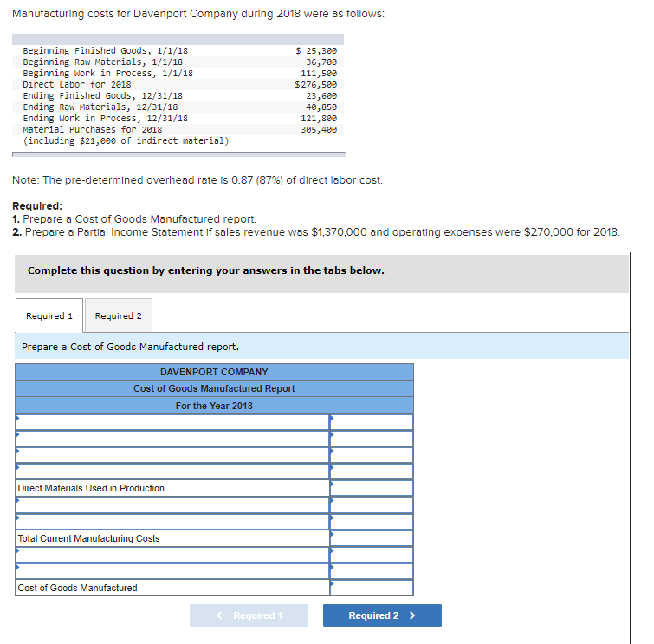Viewport: 654px width, 644px height.
Task: Click 'Ending Raw Materials, 12/31/18' data row
Action: 178,107
